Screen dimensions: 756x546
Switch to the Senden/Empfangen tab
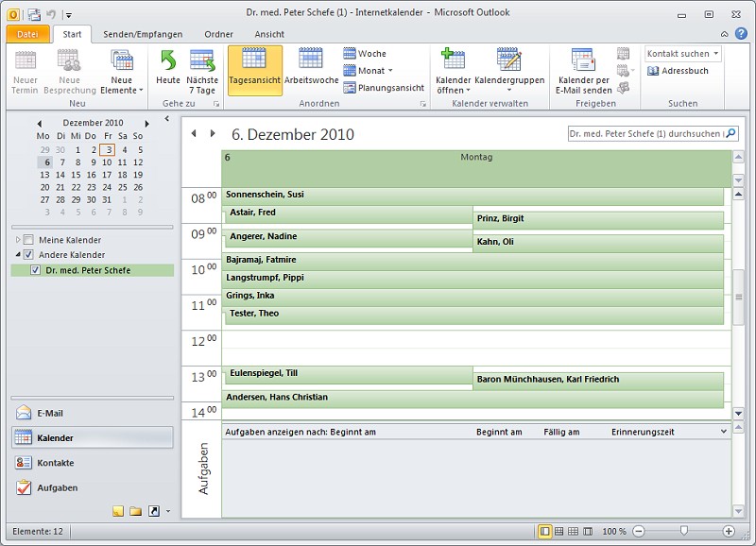coord(143,34)
